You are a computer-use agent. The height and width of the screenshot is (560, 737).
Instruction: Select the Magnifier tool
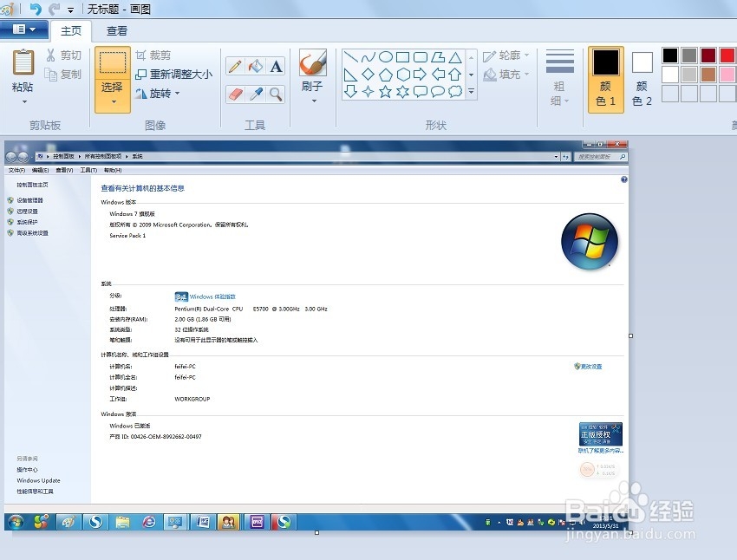[276, 94]
